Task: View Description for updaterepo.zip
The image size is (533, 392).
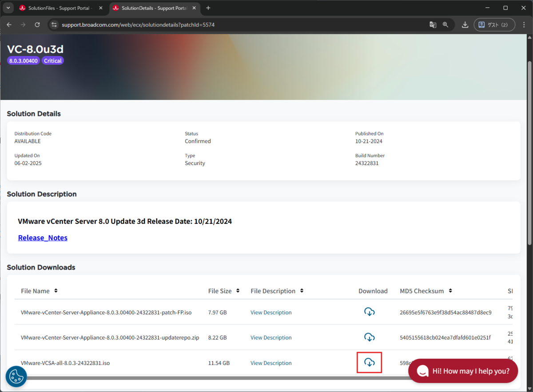Action: coord(271,337)
